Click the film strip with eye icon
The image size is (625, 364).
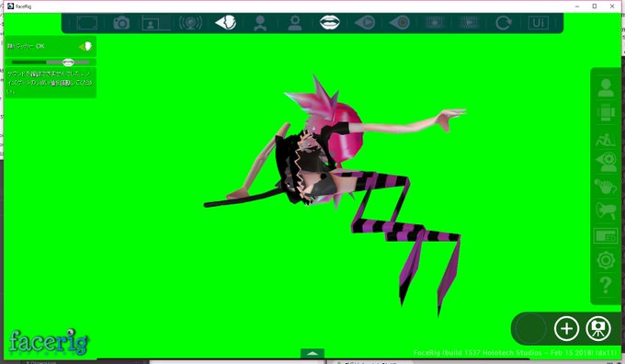[x=435, y=23]
